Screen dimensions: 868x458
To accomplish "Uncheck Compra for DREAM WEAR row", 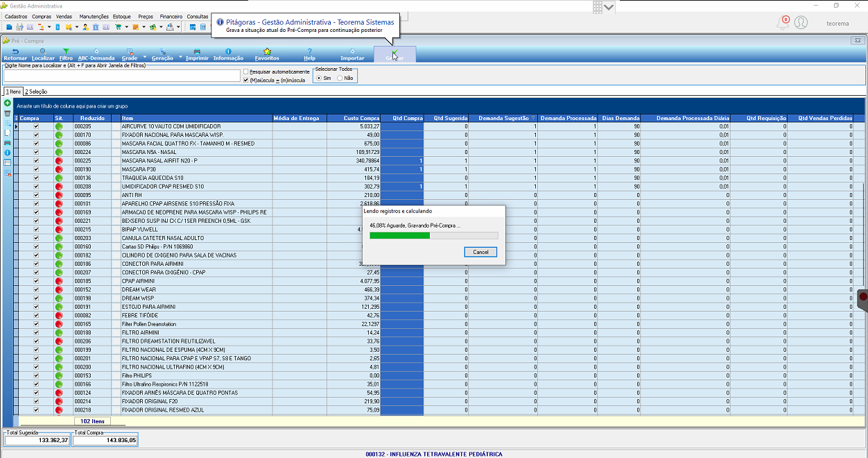I will coord(36,289).
